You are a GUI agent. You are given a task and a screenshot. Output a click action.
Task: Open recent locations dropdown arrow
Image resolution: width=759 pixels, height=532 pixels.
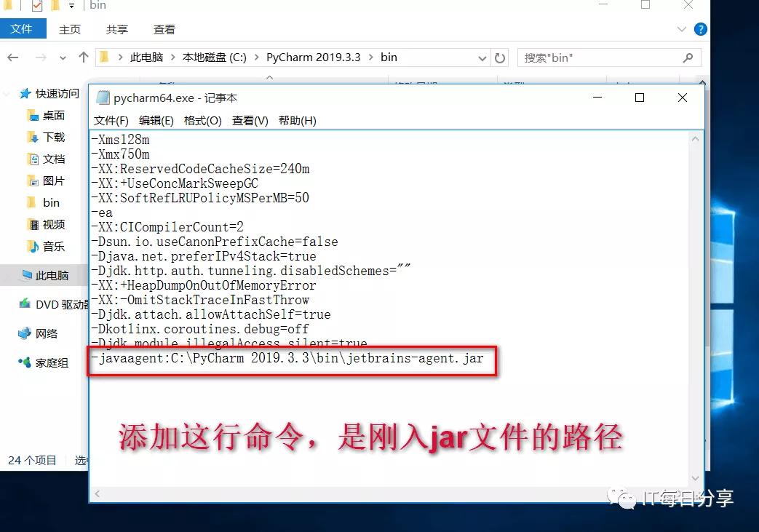63,58
